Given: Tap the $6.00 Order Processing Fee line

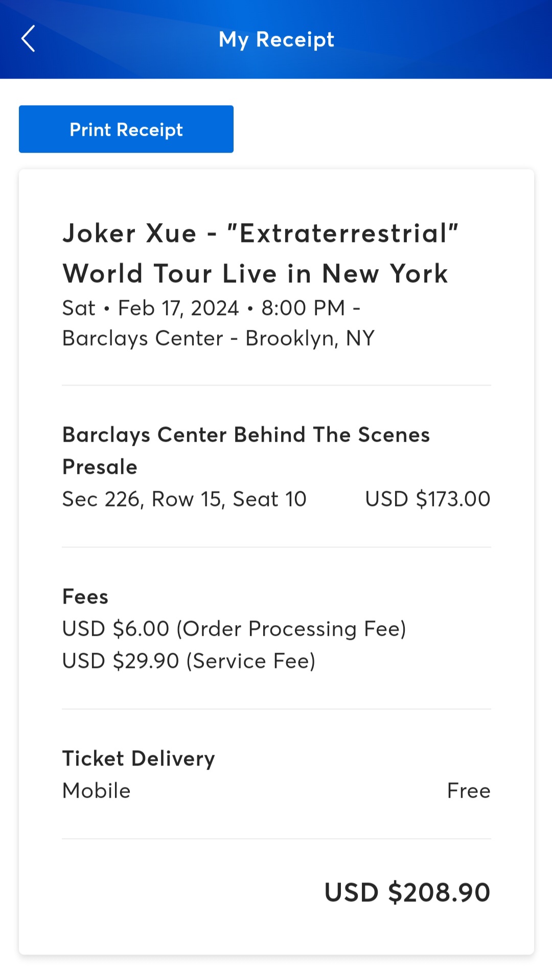Looking at the screenshot, I should (x=234, y=629).
